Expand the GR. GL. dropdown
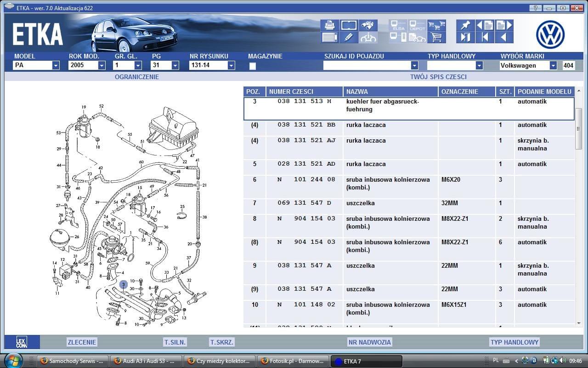Viewport: 588px width, 368px height. 138,65
